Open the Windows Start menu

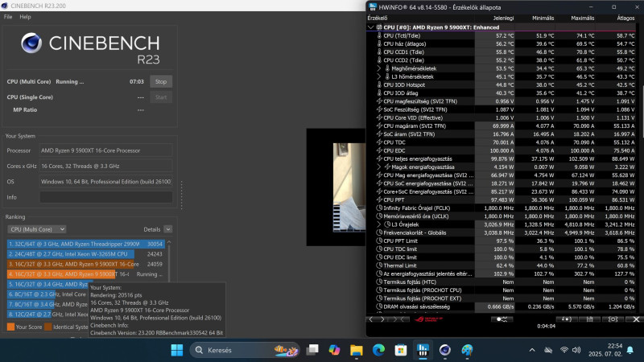click(177, 350)
